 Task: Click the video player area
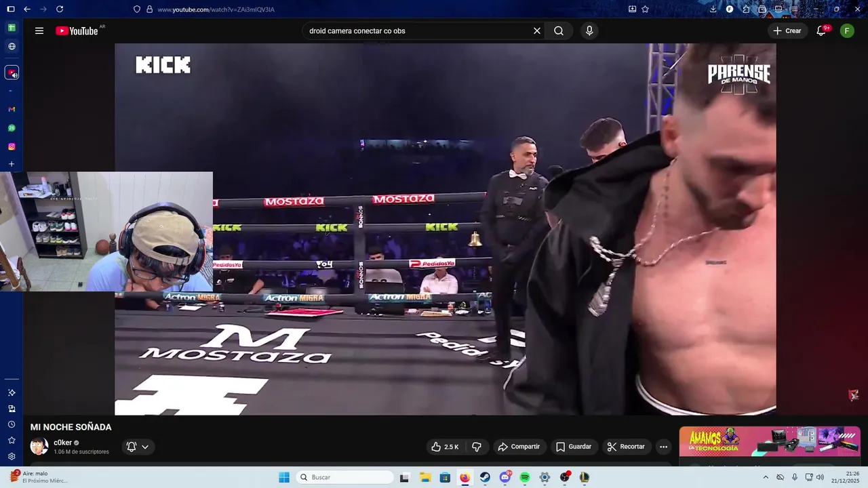click(445, 229)
